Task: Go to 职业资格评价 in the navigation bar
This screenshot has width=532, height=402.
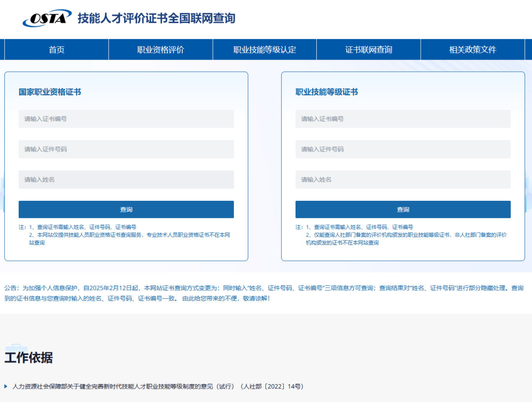Action: (161, 50)
